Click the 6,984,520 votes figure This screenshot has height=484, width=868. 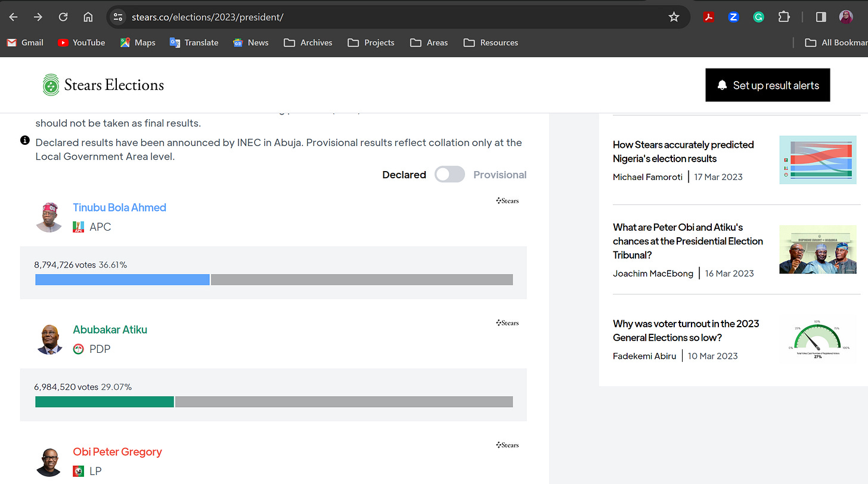pos(66,387)
